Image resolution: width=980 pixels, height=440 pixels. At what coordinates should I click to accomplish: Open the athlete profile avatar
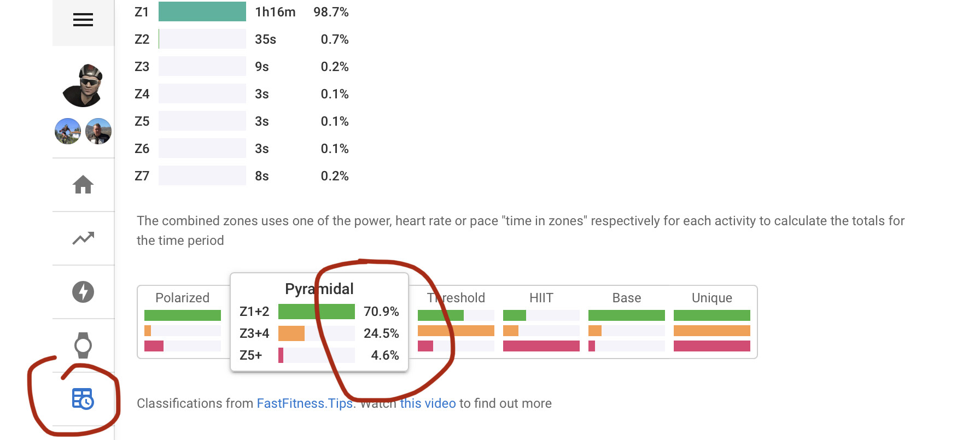pyautogui.click(x=83, y=85)
